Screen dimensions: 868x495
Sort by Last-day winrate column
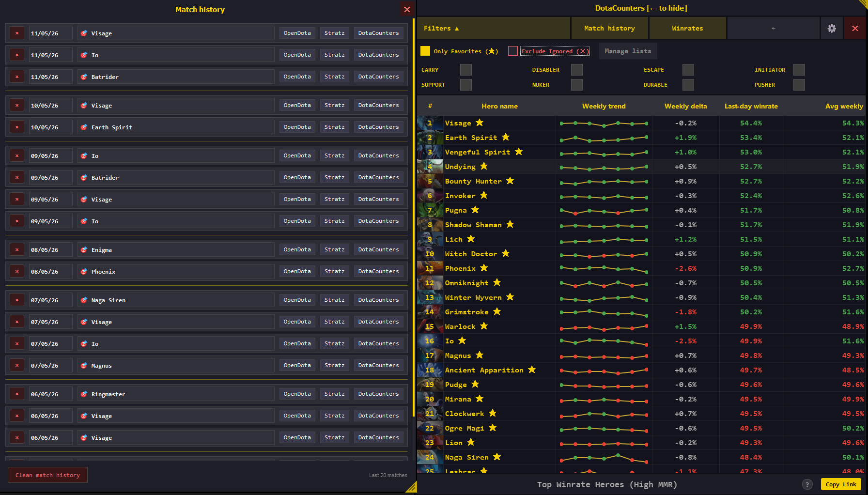coord(751,106)
